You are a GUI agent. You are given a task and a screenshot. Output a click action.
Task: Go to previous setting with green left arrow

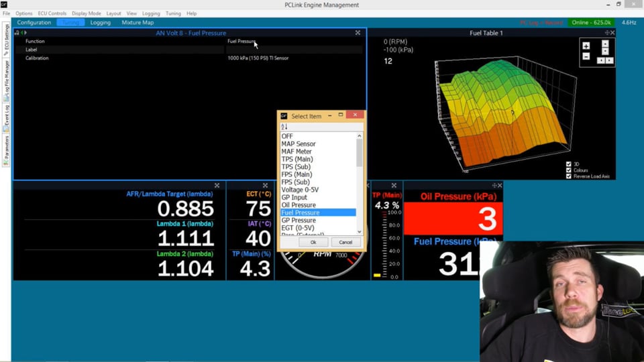[21, 33]
